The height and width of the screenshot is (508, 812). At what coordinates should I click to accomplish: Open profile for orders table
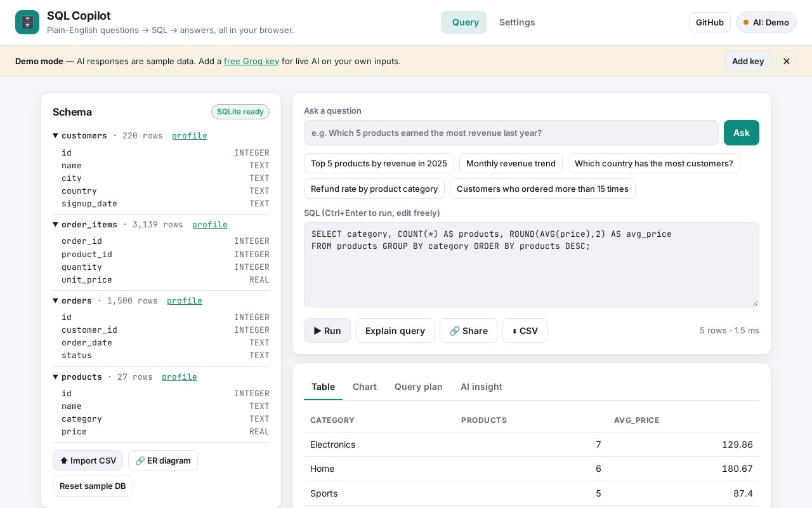pyautogui.click(x=185, y=301)
